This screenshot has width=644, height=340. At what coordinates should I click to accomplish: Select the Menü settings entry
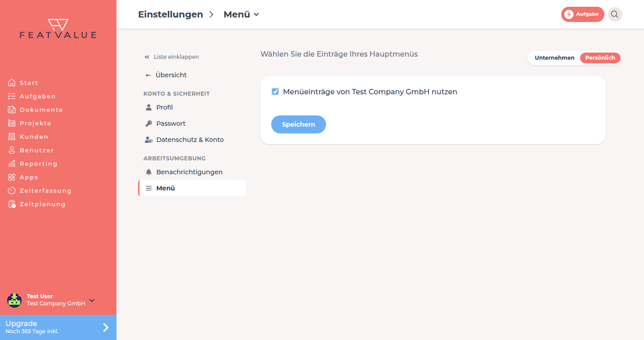click(192, 188)
